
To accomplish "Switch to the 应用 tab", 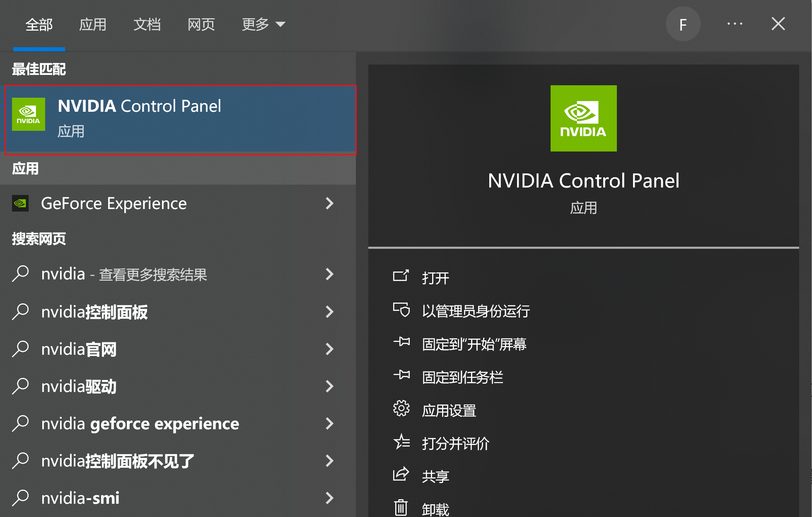I will 93,24.
